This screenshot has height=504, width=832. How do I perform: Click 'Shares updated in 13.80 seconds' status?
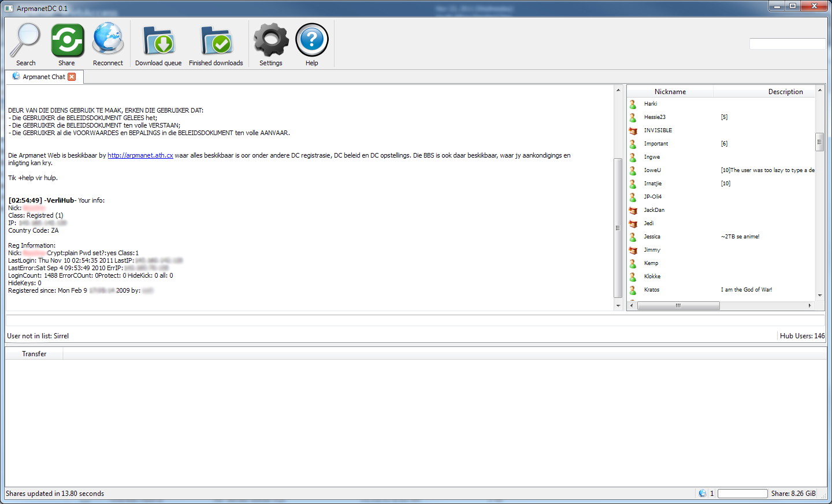coord(55,494)
